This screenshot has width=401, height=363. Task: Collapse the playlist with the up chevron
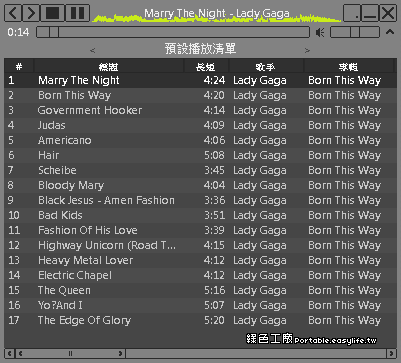[x=390, y=32]
